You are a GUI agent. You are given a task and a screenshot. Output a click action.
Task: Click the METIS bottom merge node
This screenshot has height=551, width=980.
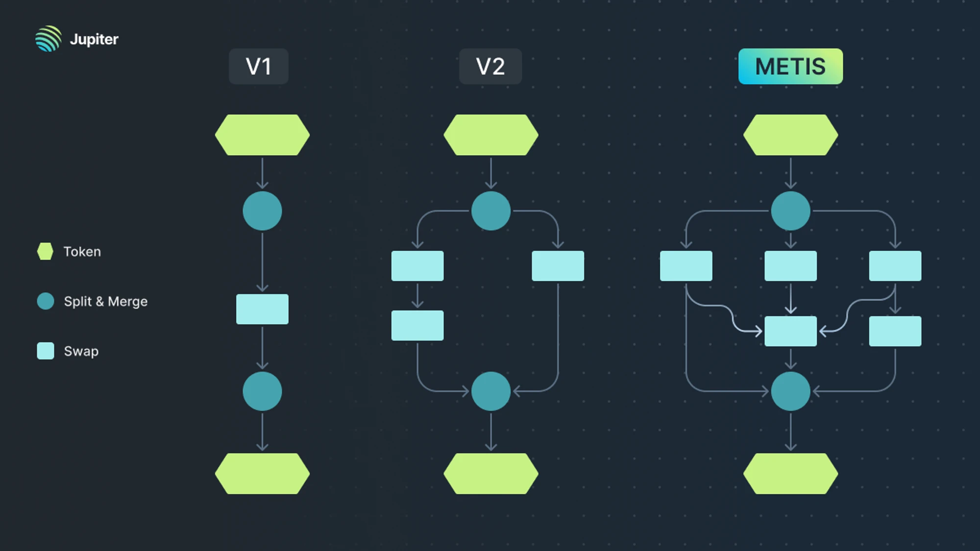(x=791, y=390)
